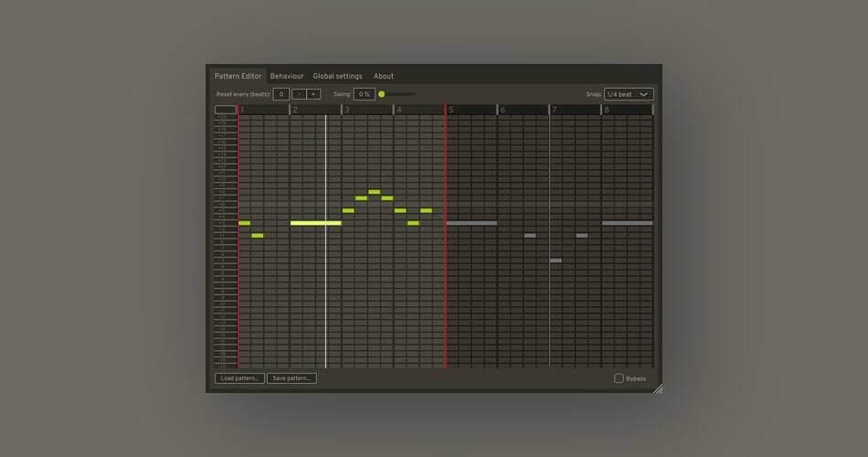Enable the Bypass checkbox
The image size is (868, 457).
619,378
